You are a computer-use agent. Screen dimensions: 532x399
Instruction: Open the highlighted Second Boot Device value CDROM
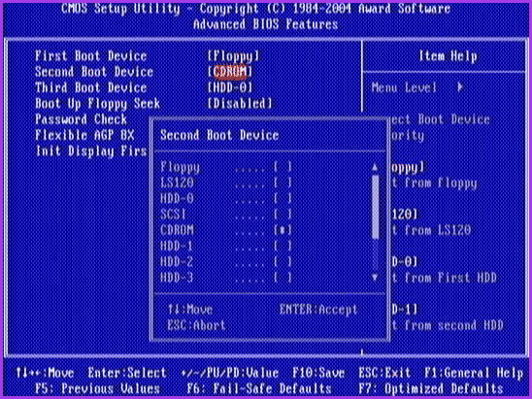click(x=230, y=72)
